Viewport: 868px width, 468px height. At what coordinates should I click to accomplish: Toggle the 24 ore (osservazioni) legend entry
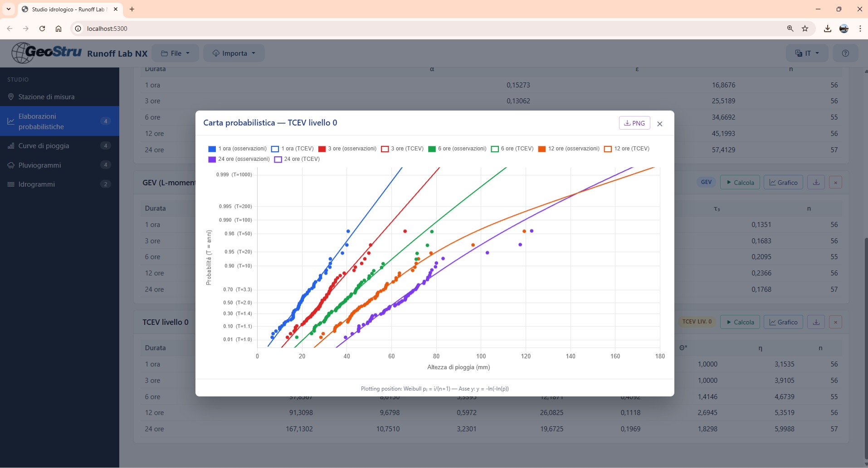pos(239,159)
